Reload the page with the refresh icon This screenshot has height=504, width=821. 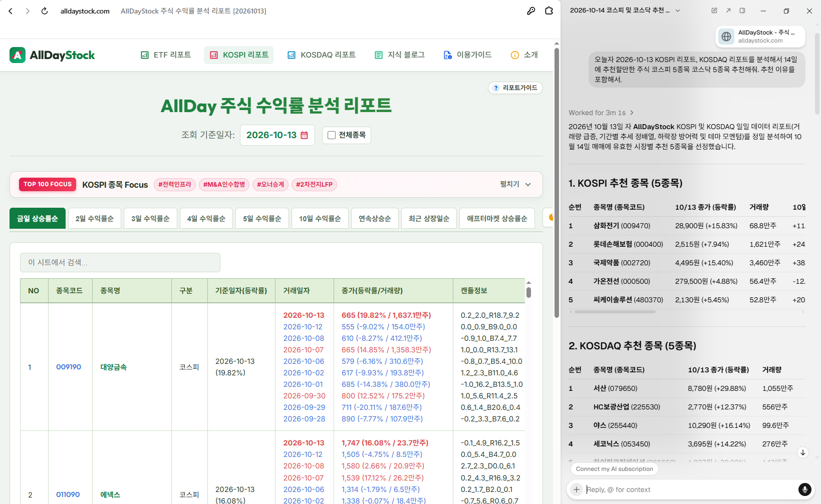click(45, 11)
